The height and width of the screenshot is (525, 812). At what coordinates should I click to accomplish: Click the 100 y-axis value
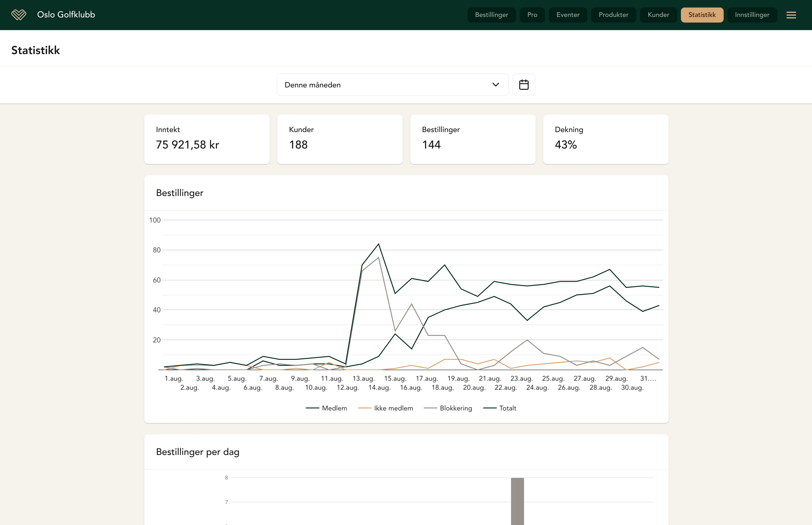[155, 220]
